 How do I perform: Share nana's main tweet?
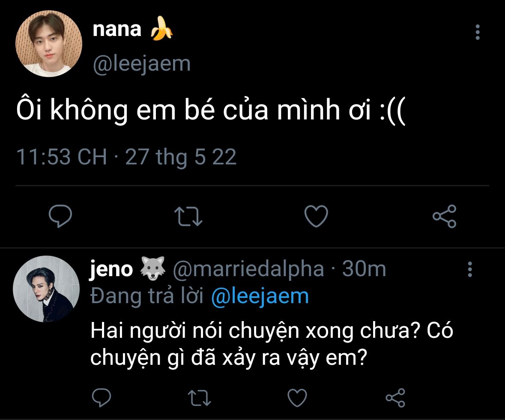[x=444, y=216]
